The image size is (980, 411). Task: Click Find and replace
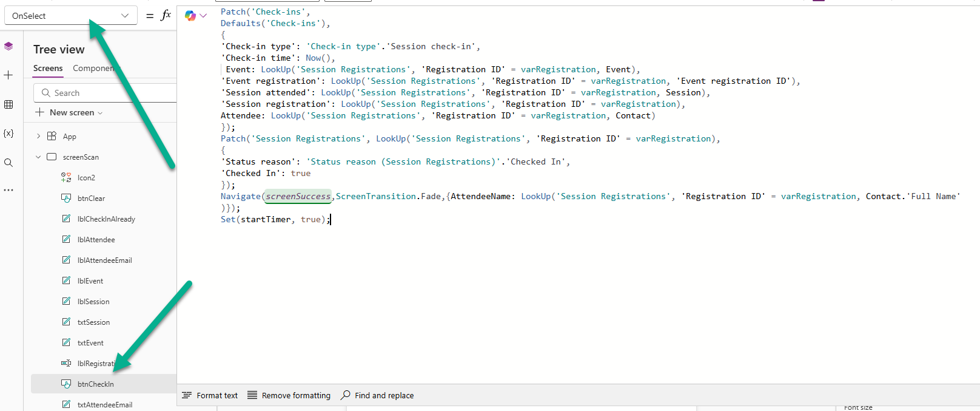tap(377, 396)
